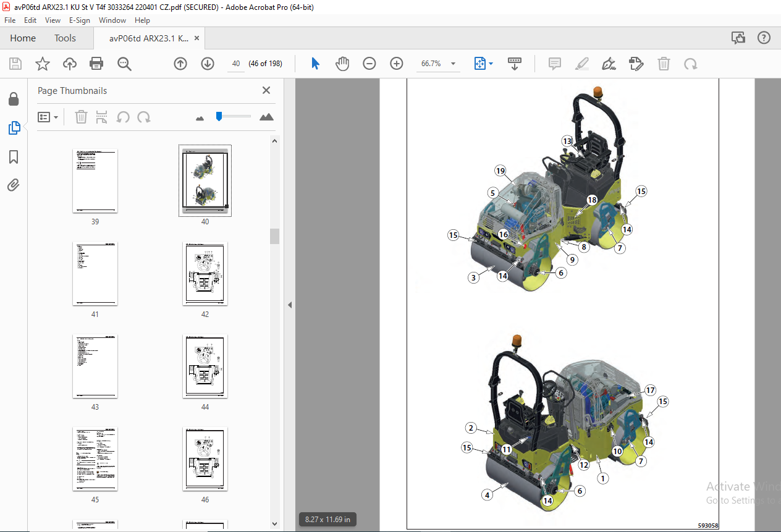The width and height of the screenshot is (781, 532).
Task: Select the highlight text pen tool
Action: (x=582, y=64)
